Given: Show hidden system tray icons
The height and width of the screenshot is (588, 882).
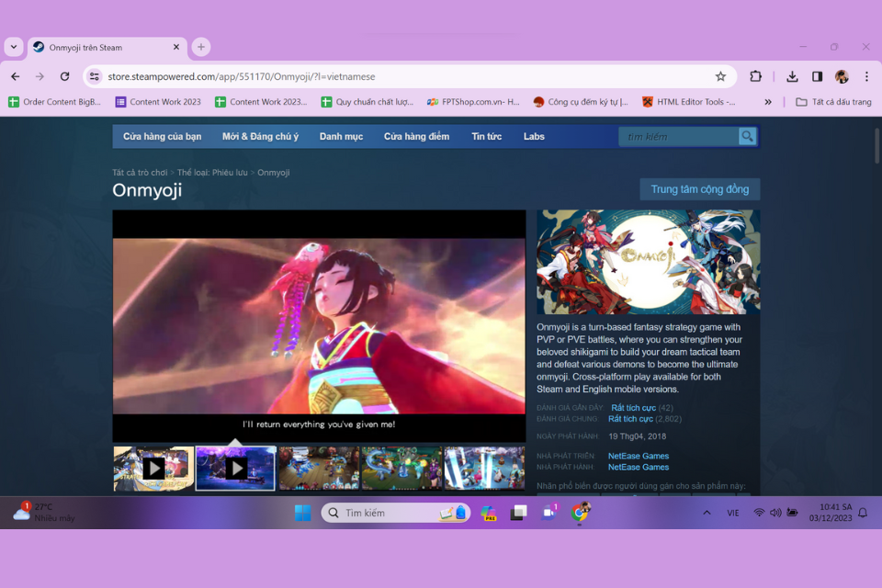Looking at the screenshot, I should (707, 513).
